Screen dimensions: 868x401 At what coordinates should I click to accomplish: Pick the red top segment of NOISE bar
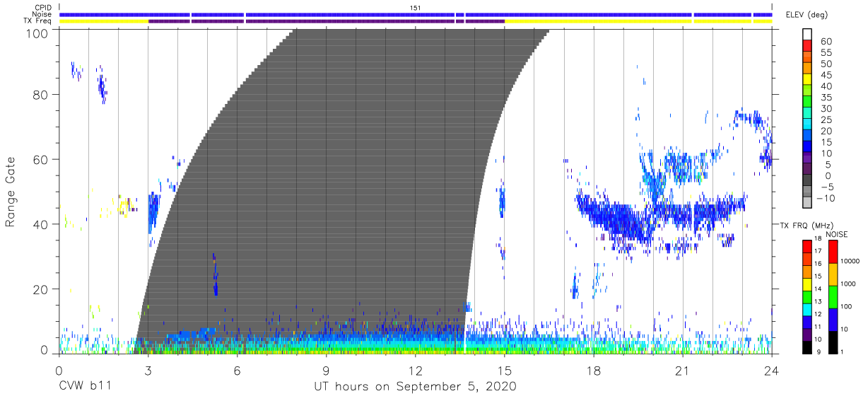click(833, 252)
